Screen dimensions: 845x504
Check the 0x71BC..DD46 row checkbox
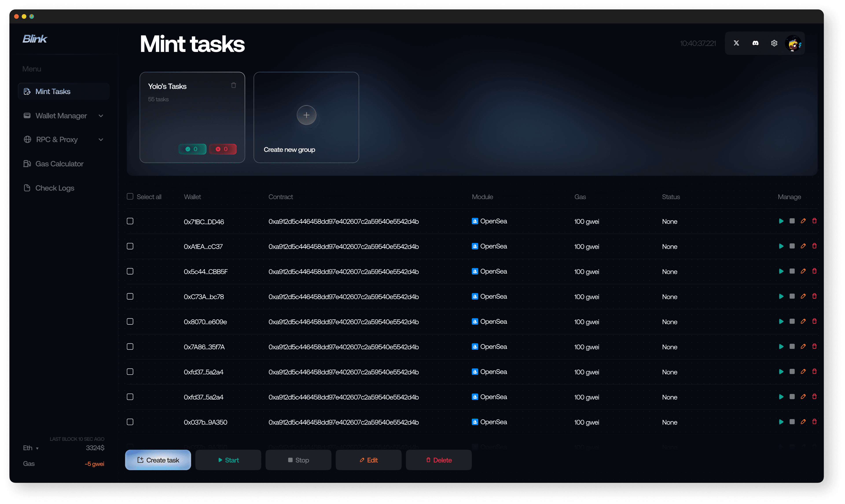click(x=130, y=221)
